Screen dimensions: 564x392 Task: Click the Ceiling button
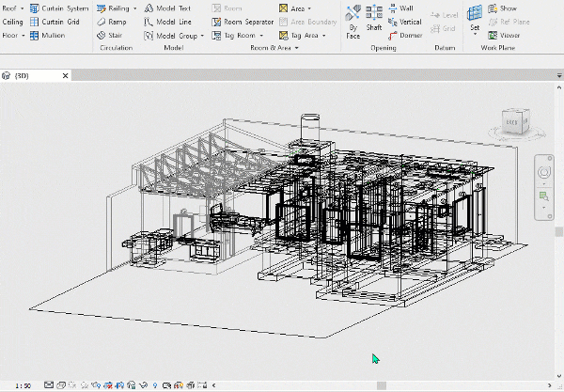tap(12, 22)
